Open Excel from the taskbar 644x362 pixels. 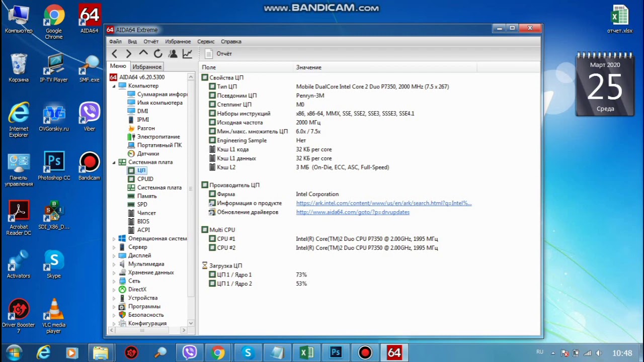tap(307, 353)
